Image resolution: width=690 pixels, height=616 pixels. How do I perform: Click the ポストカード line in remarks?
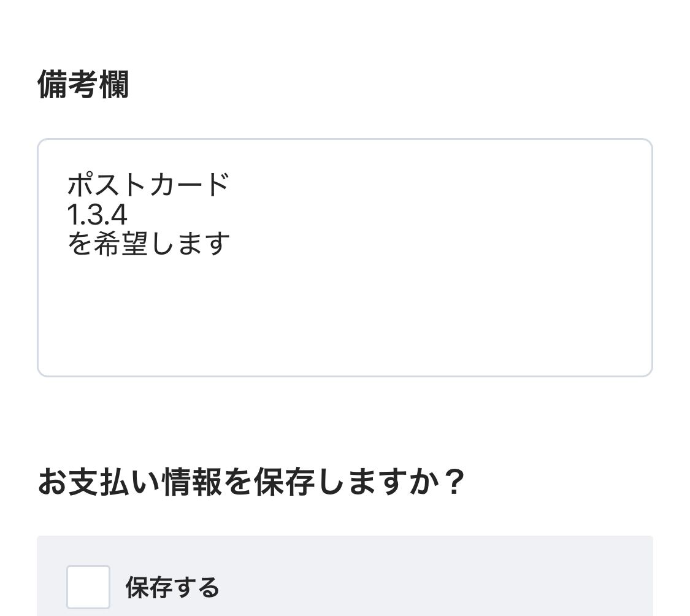(148, 184)
